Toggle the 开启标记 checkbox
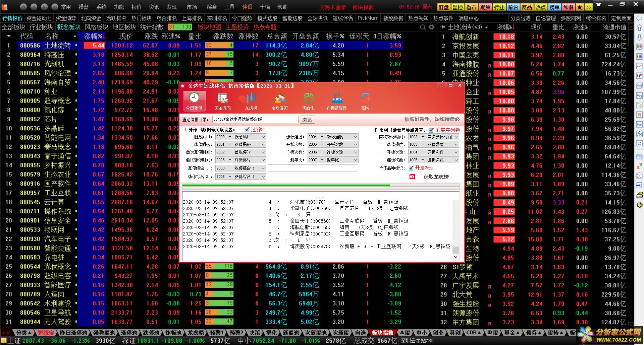 (x=411, y=168)
